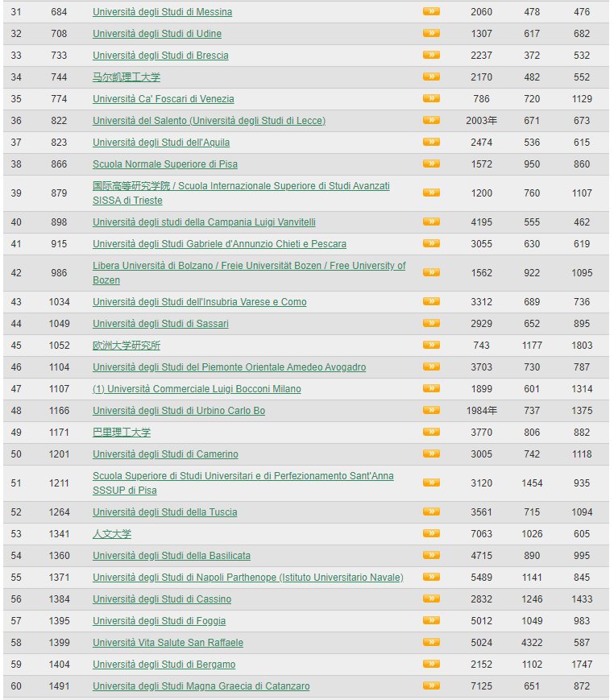Click the orange arrow for Vita Salute San Raffaele
The width and height of the screenshot is (614, 700).
point(431,642)
